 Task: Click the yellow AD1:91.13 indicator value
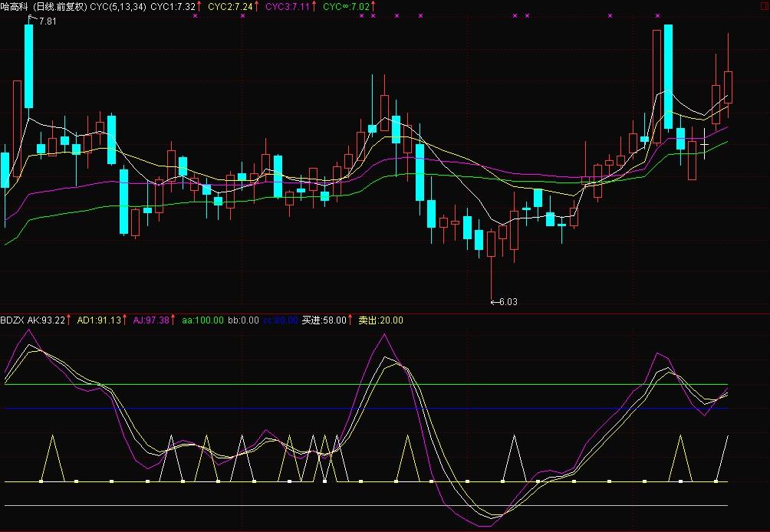[99, 320]
